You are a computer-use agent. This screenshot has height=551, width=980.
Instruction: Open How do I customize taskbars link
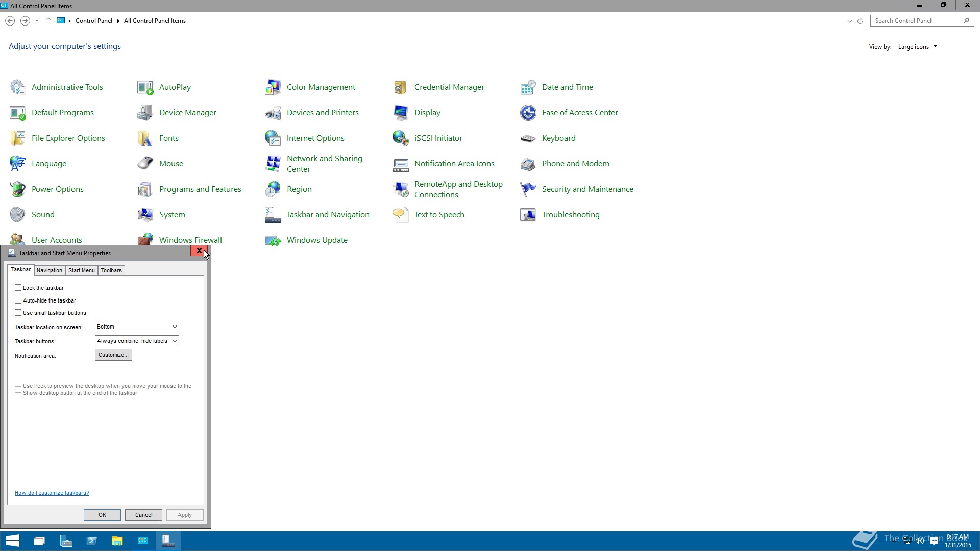point(52,493)
